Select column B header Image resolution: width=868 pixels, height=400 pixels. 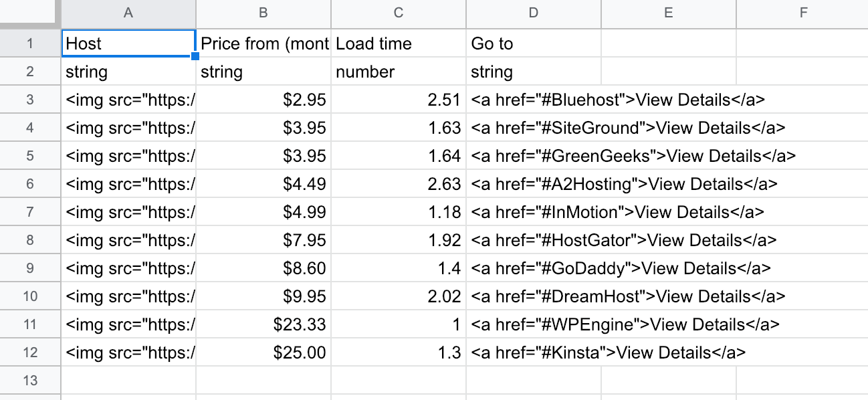point(263,13)
